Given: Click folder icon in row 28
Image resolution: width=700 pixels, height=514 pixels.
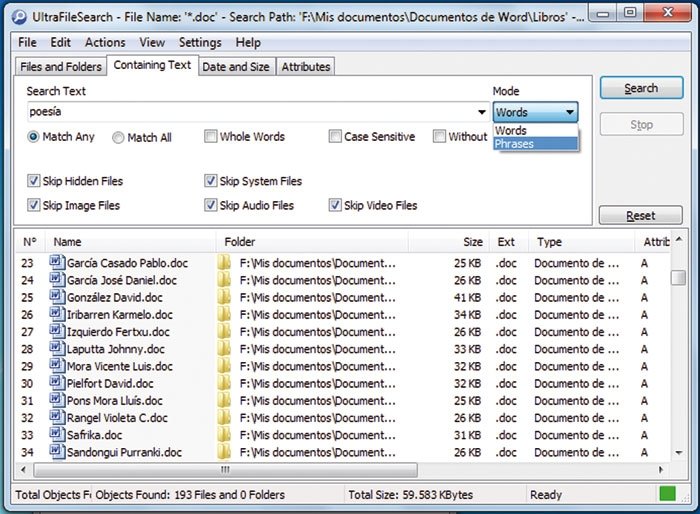Looking at the screenshot, I should tap(224, 349).
